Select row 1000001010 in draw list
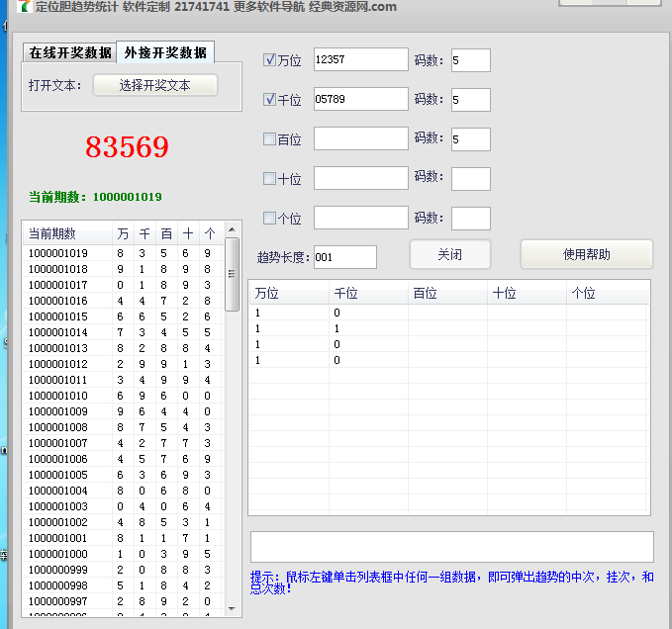 [x=124, y=396]
